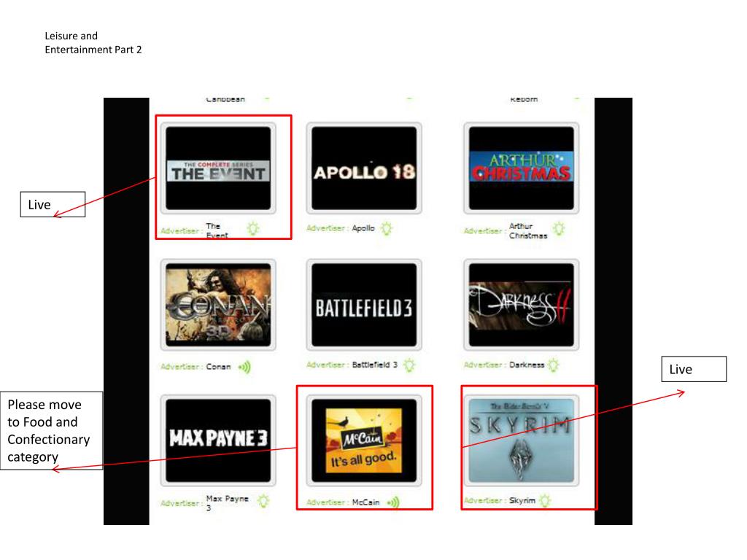Image resolution: width=747 pixels, height=560 pixels.
Task: Open the Darkness II thumbnail
Action: 521,305
